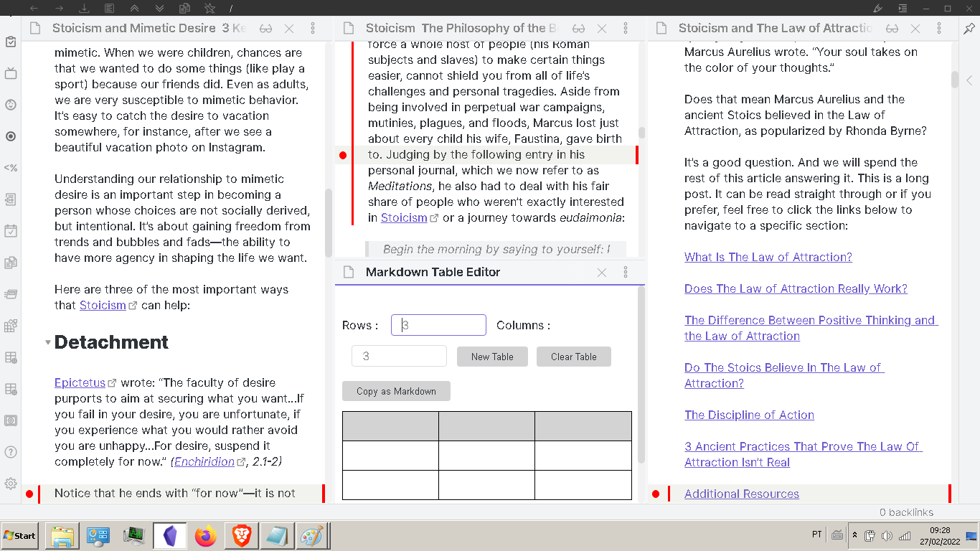Click the text lines document icon in title bar
This screenshot has height=551, width=980.
tap(110, 8)
